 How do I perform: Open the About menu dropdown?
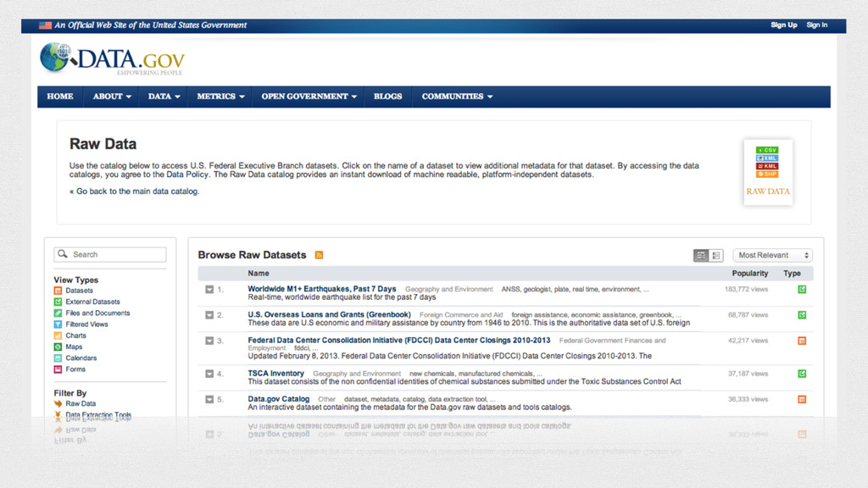click(111, 97)
